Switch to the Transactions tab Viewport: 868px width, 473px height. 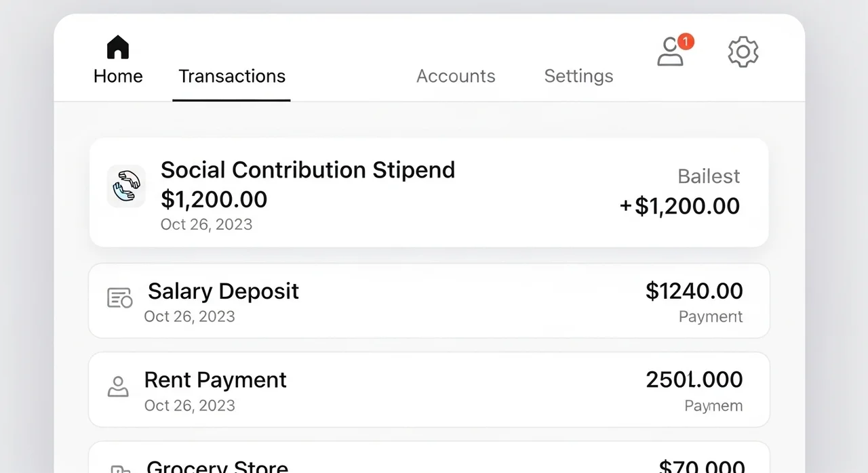pyautogui.click(x=232, y=76)
